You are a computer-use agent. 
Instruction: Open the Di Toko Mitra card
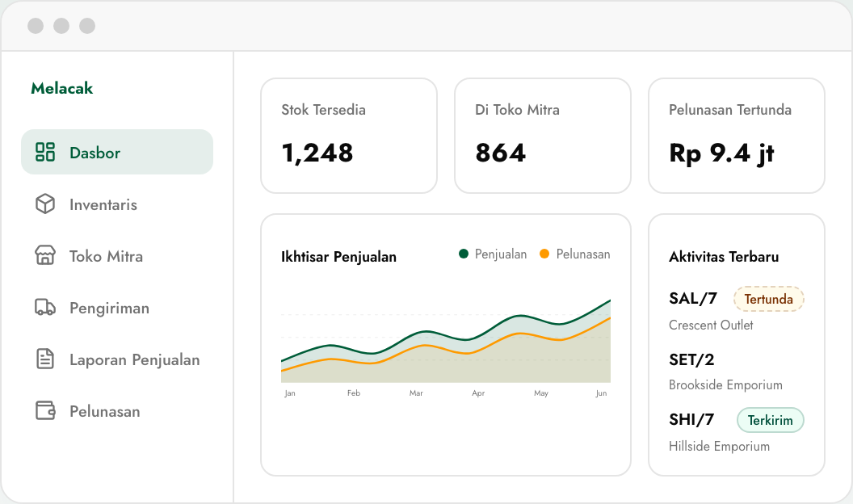pos(542,136)
